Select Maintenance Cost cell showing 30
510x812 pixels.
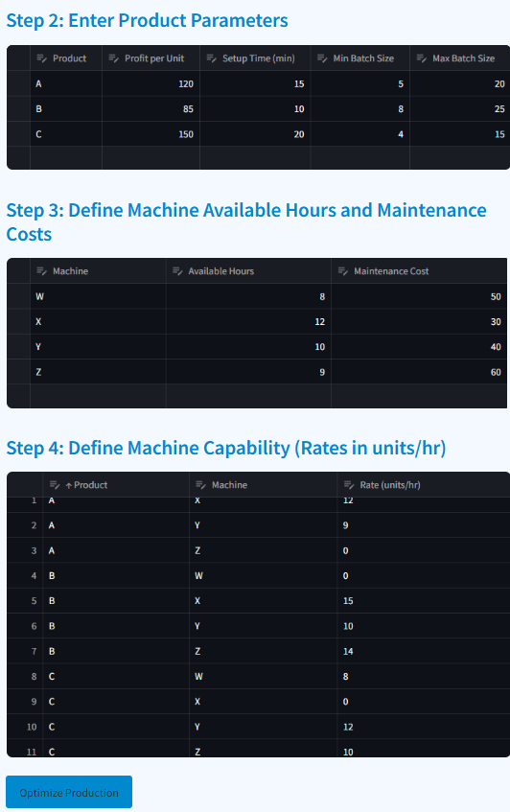click(x=419, y=322)
